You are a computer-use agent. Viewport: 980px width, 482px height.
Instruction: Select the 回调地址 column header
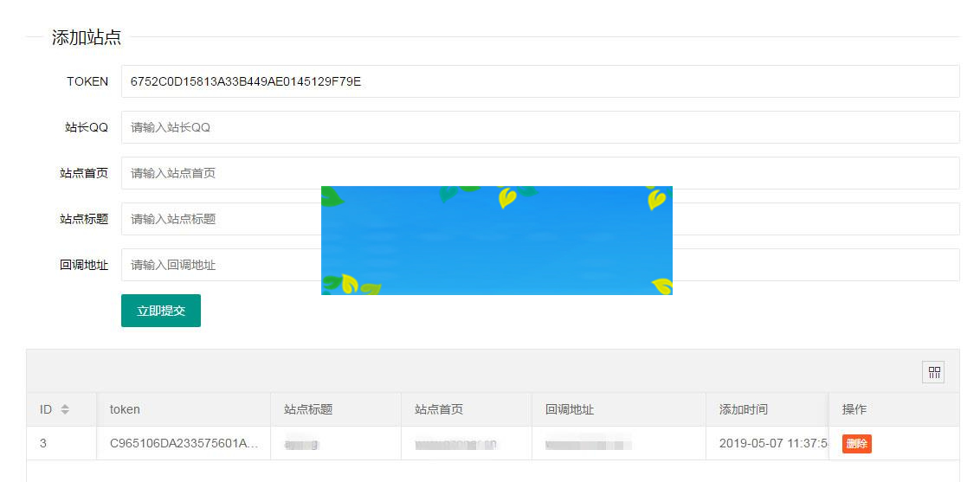(570, 409)
